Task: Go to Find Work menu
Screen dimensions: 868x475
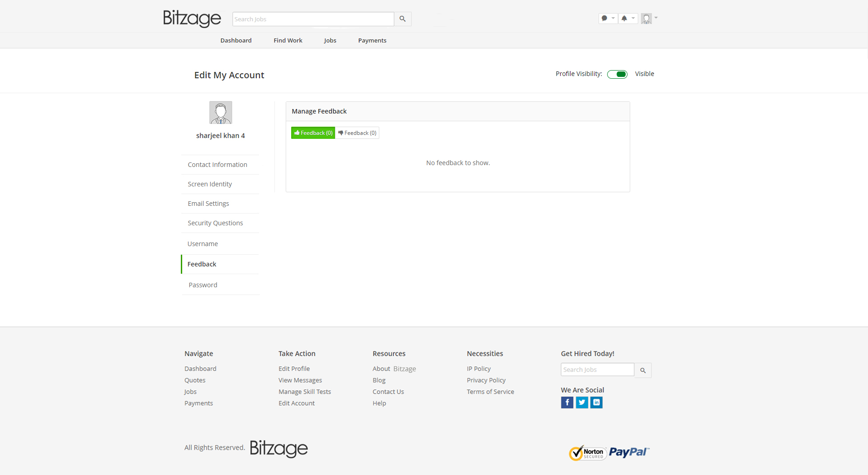Action: [x=288, y=41]
